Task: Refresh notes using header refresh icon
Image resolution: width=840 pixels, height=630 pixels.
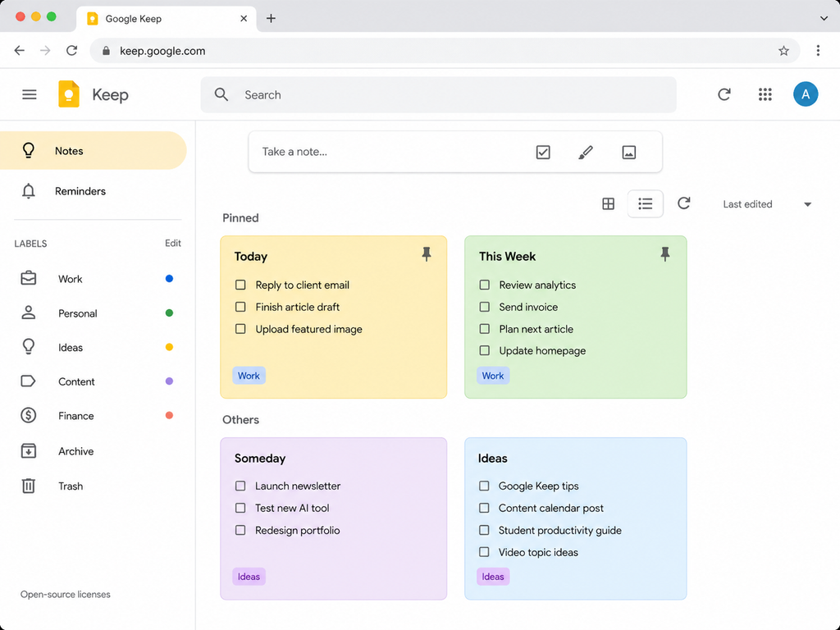Action: click(724, 95)
